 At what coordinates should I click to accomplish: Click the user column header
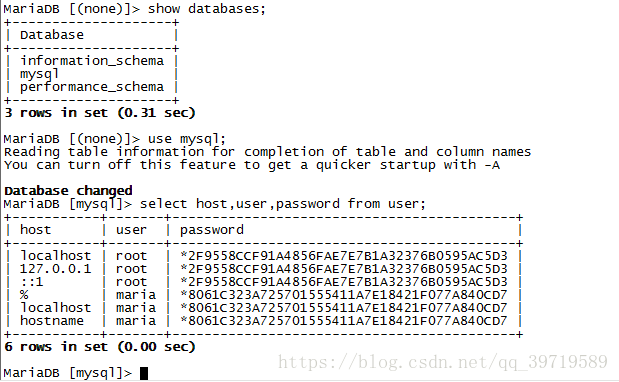[x=131, y=230]
